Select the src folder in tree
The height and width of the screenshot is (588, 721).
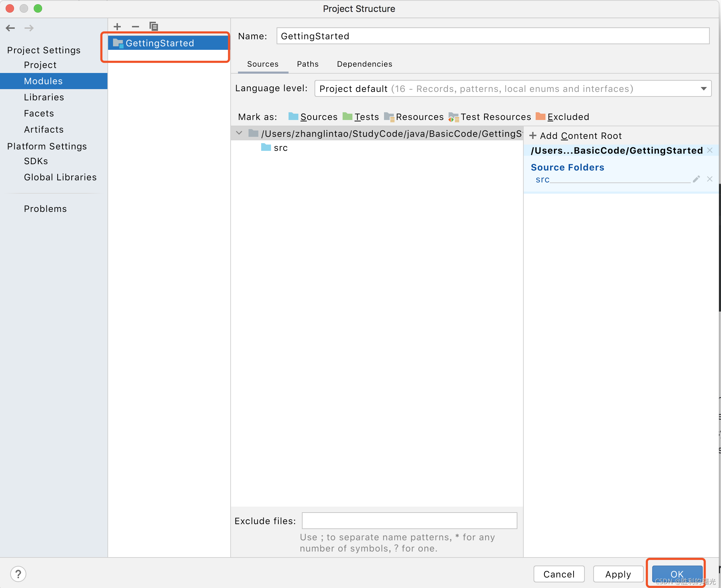point(280,148)
